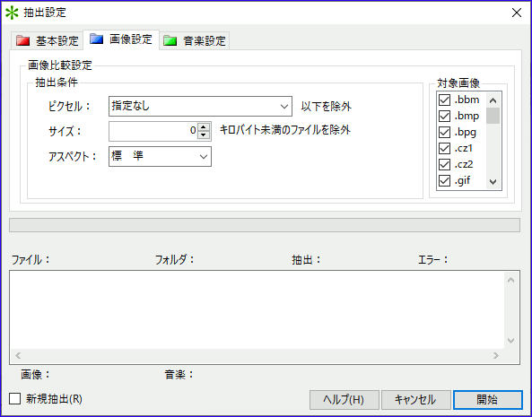Switch to the 音楽設定 tab
Viewport: 532px width, 417px height.
click(195, 40)
